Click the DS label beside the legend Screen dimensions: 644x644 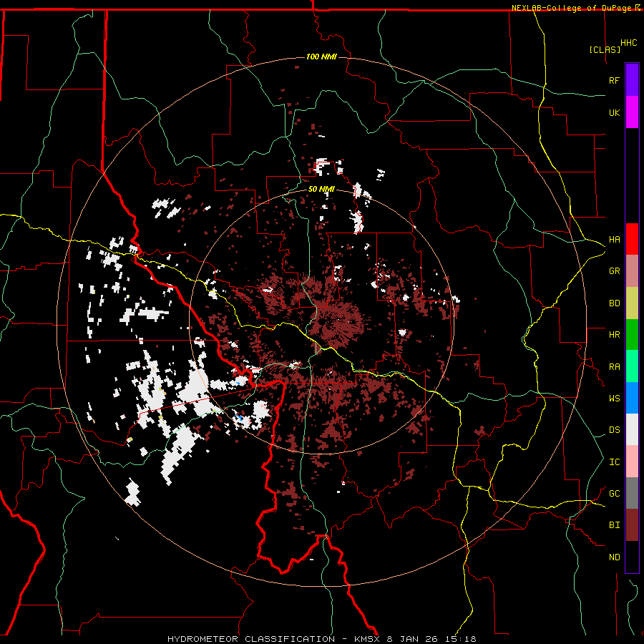click(615, 430)
